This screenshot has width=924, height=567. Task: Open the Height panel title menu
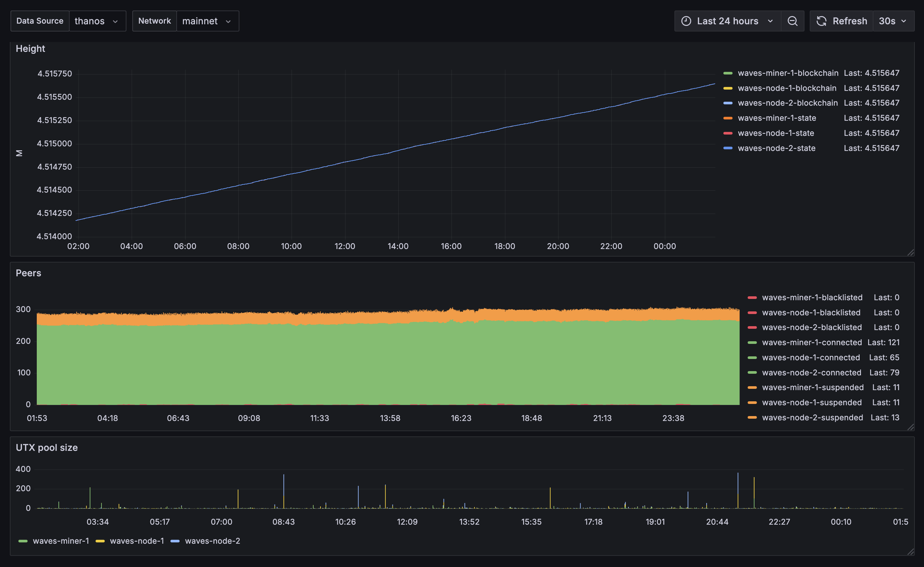click(31, 49)
